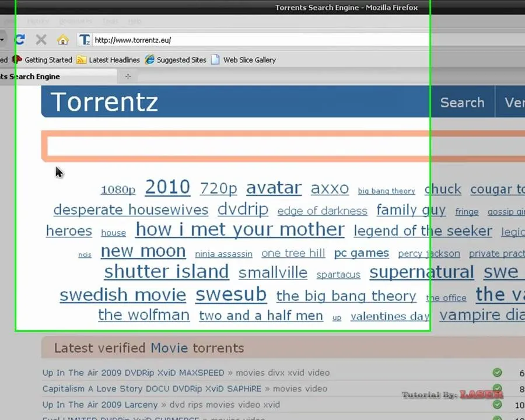Image resolution: width=525 pixels, height=420 pixels.
Task: Open the dvdrip tag link
Action: point(243,209)
